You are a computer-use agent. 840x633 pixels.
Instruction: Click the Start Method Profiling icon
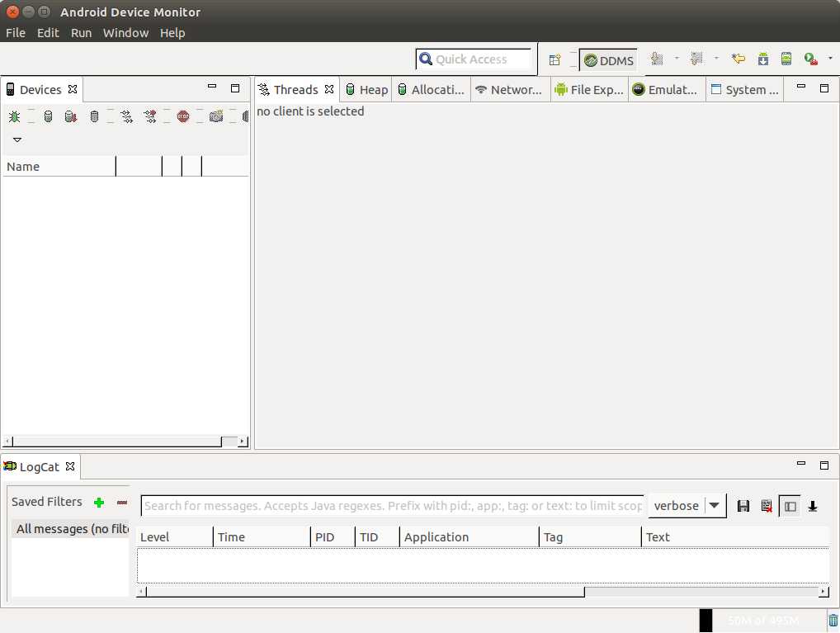click(150, 116)
